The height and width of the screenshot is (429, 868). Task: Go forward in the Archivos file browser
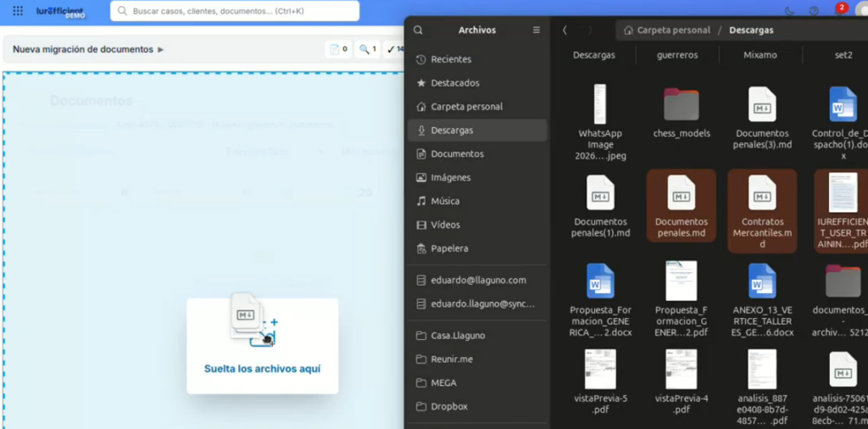tap(590, 31)
